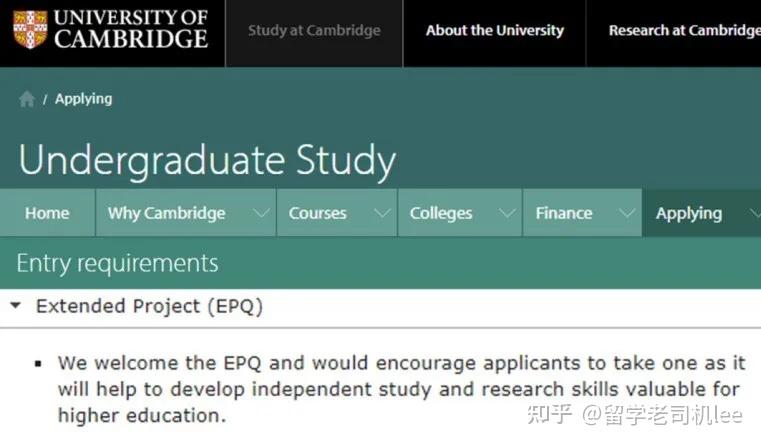Expand the Why Cambridge dropdown arrow
This screenshot has width=761, height=446.
262,213
